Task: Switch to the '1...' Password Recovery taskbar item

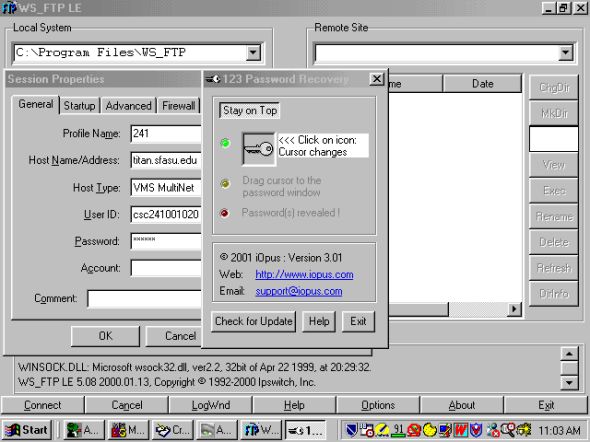Action: [x=306, y=430]
